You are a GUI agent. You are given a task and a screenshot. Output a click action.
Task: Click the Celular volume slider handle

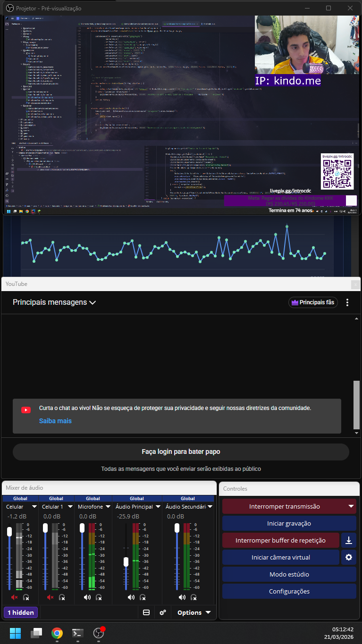pyautogui.click(x=9, y=532)
